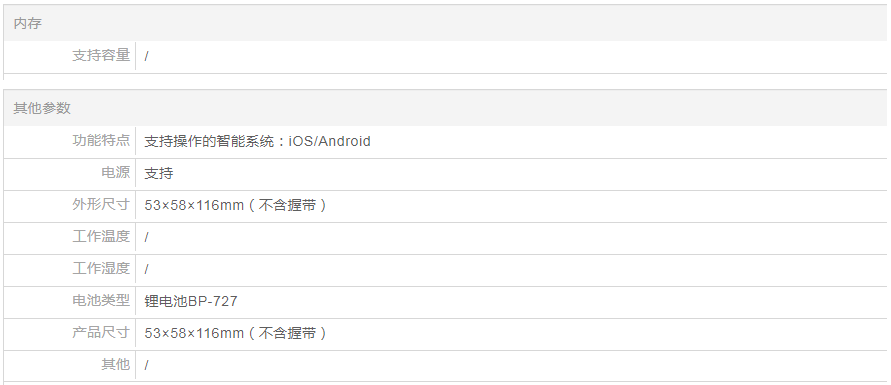Select the 工作温度 row label

[x=101, y=236]
